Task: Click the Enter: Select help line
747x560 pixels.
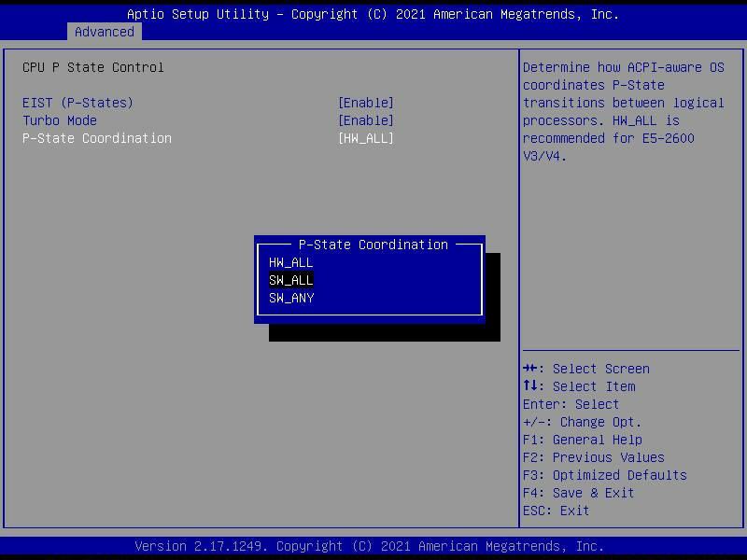Action: click(x=571, y=404)
